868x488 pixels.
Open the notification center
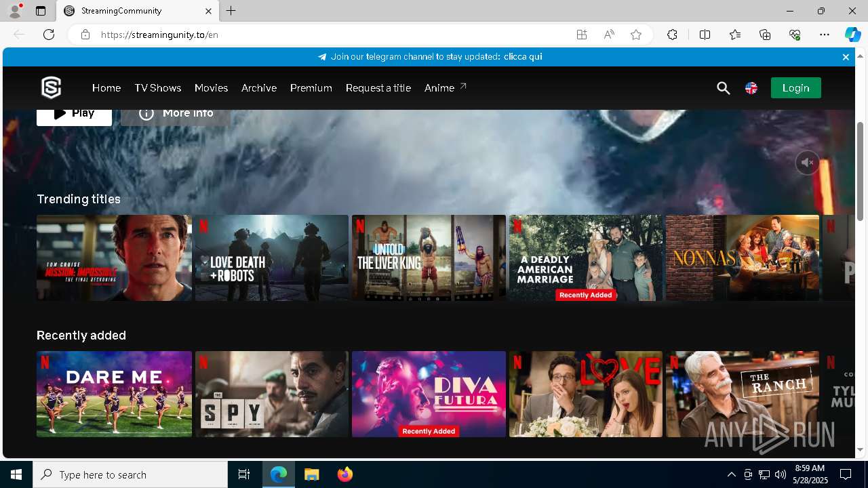pyautogui.click(x=846, y=474)
